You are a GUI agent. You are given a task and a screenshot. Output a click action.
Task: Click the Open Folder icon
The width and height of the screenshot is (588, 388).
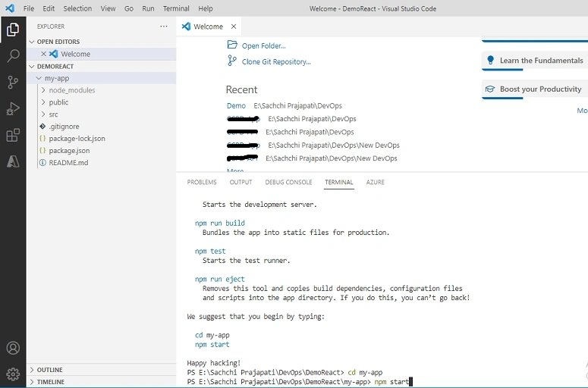pos(232,45)
